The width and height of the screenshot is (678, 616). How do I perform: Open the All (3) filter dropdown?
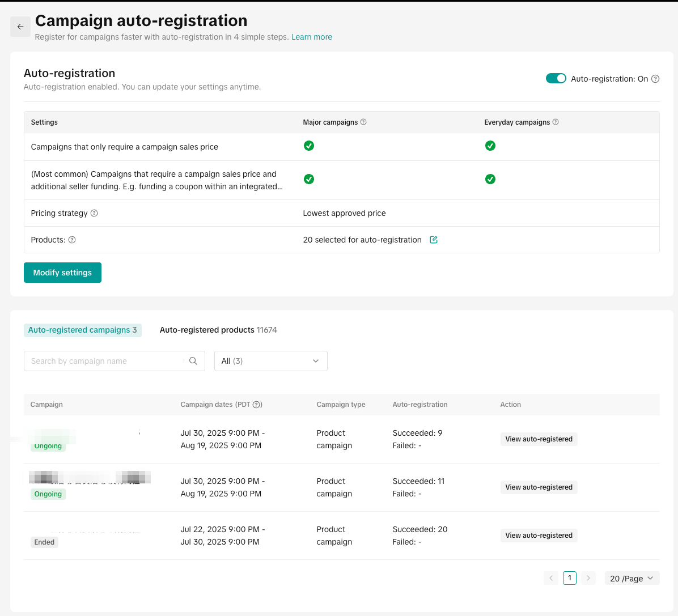270,361
